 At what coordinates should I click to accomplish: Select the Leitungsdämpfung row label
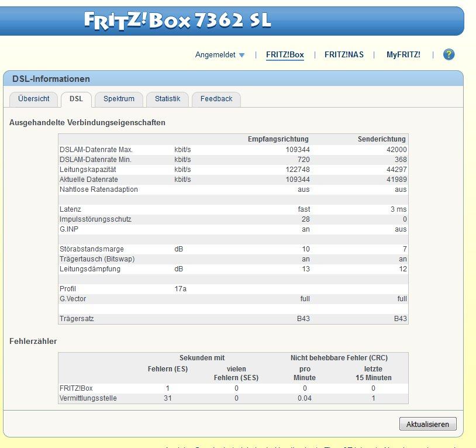click(x=90, y=269)
